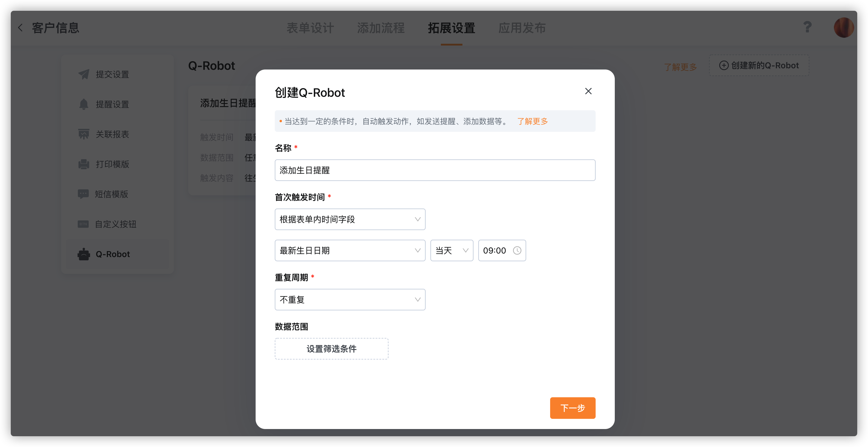Image resolution: width=868 pixels, height=447 pixels.
Task: Click the 下一步 button
Action: [573, 408]
